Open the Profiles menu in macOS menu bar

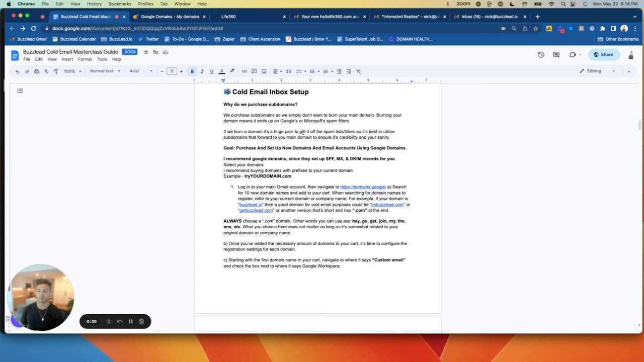pyautogui.click(x=145, y=4)
